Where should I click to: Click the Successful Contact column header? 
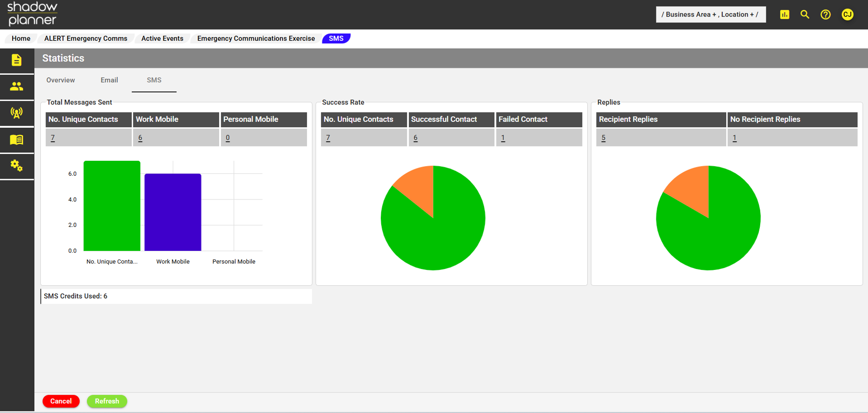point(451,120)
